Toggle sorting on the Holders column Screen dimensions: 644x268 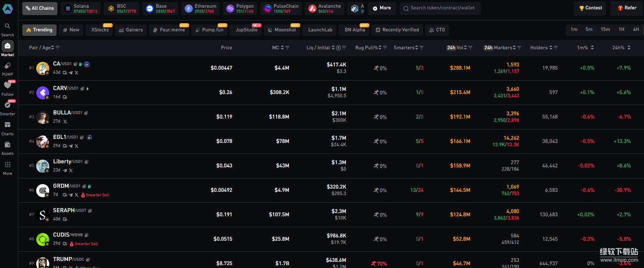click(551, 48)
